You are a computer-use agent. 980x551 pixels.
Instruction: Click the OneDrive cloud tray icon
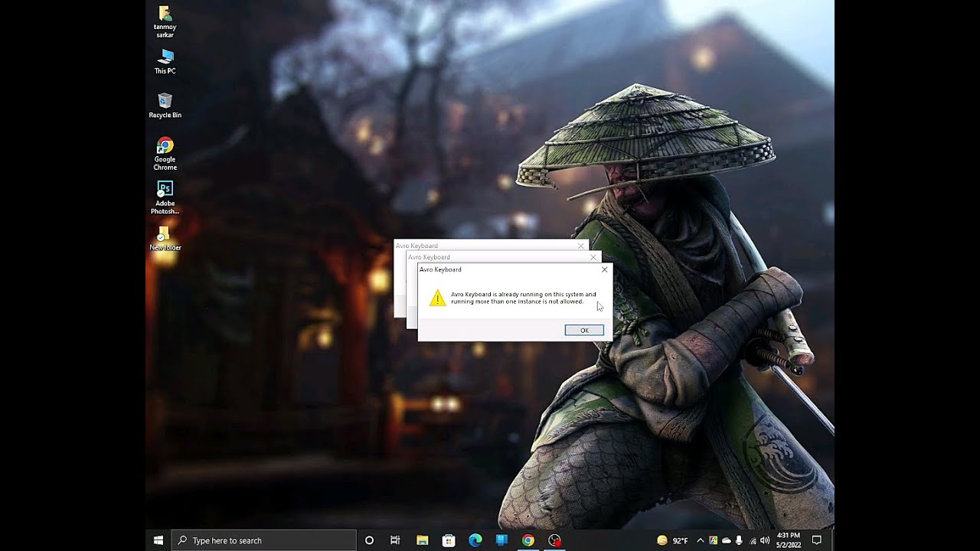coord(726,540)
